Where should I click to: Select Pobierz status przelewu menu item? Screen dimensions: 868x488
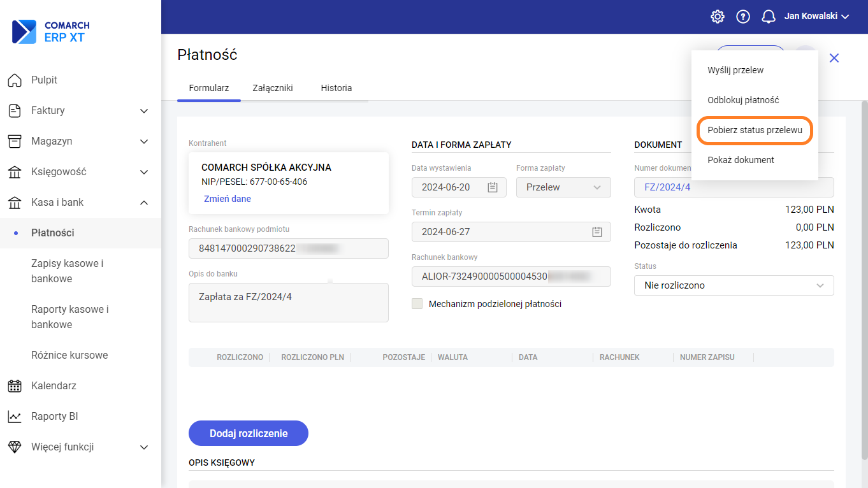coord(755,130)
